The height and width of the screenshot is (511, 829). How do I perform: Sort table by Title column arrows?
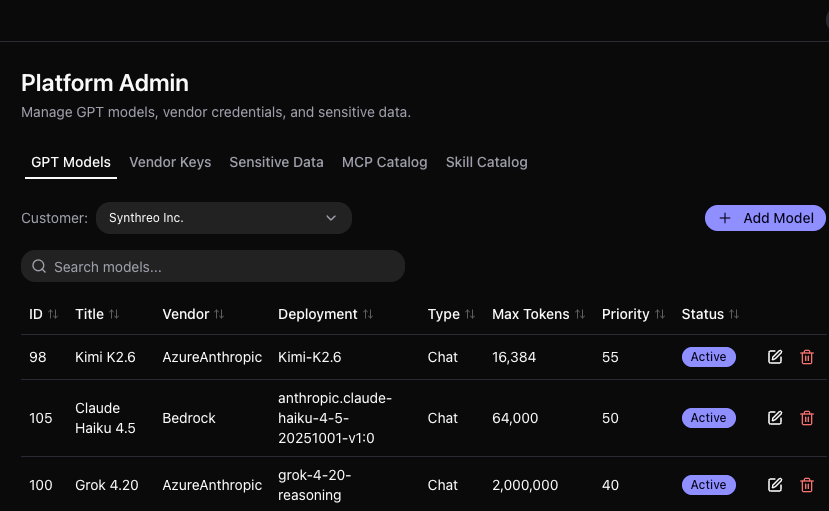[x=114, y=314]
